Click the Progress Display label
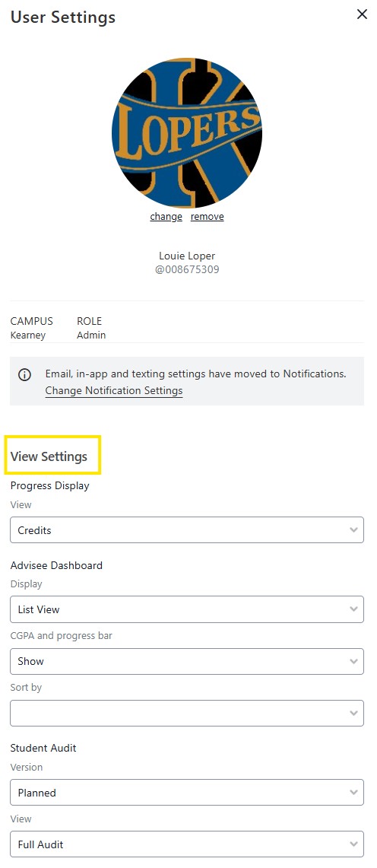The height and width of the screenshot is (868, 377). coord(49,486)
